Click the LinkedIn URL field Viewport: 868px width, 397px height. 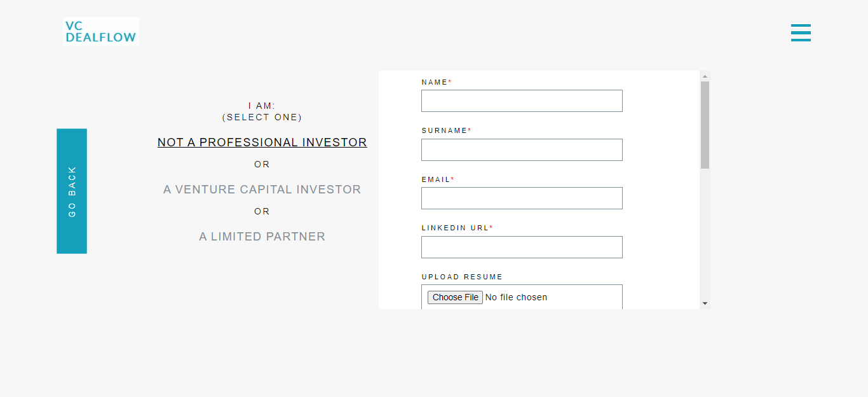point(522,247)
